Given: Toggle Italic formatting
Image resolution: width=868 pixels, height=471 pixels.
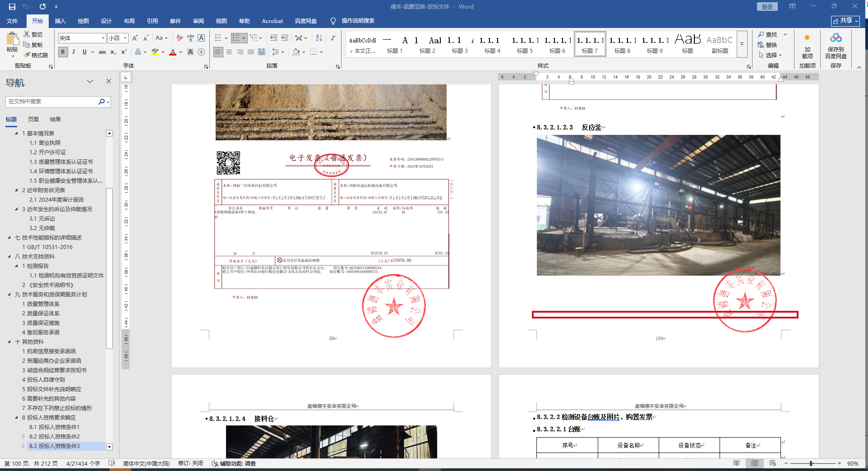Looking at the screenshot, I should click(74, 52).
